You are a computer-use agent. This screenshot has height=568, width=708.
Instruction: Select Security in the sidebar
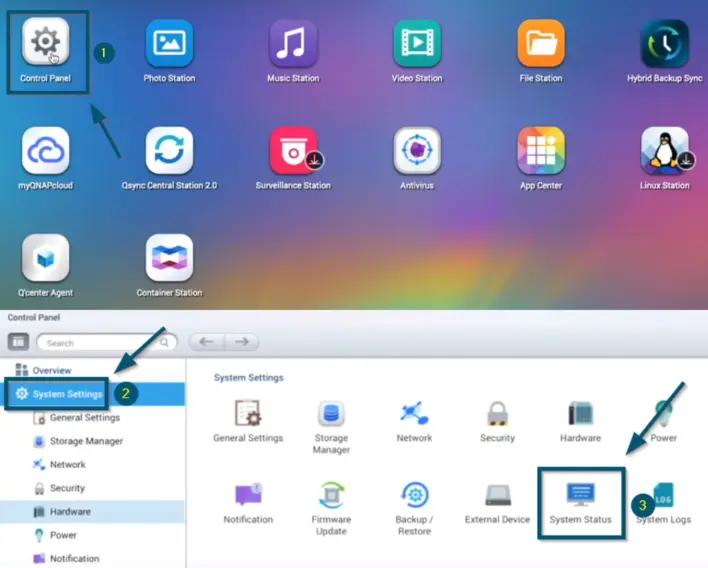(x=93, y=488)
